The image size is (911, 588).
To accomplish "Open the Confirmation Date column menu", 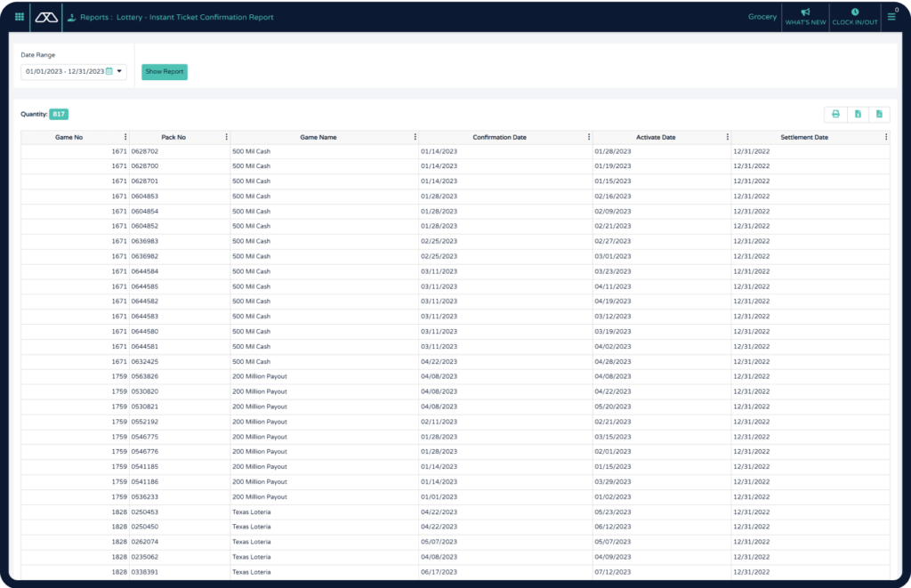I will pyautogui.click(x=588, y=137).
